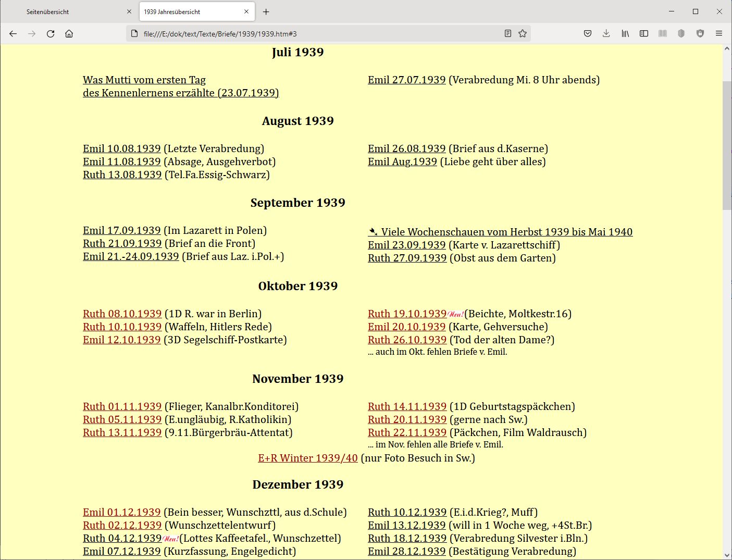
Task: Click the Reload page icon
Action: [x=51, y=34]
